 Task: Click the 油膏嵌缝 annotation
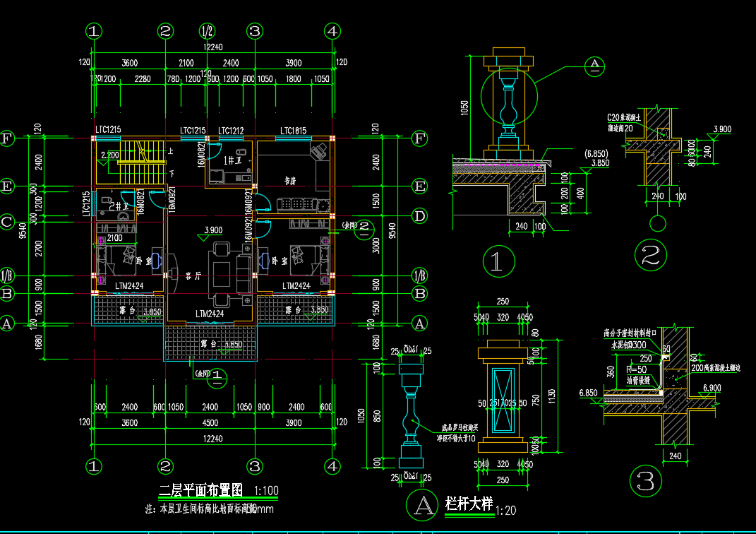point(638,380)
